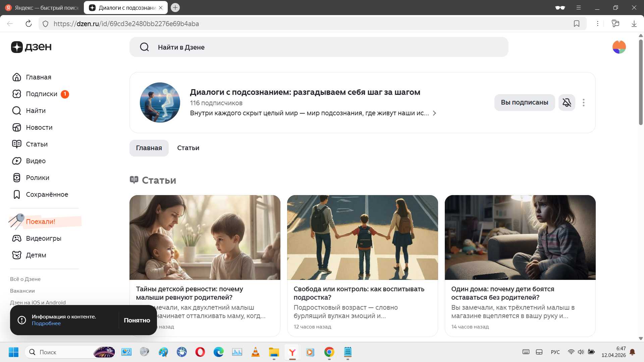Open Новости section in sidebar
The width and height of the screenshot is (644, 362).
point(39,127)
